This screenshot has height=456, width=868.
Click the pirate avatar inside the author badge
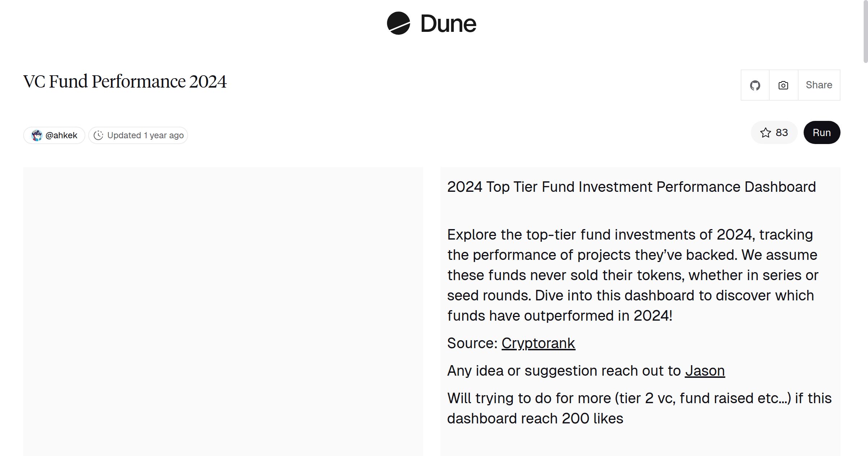click(37, 135)
